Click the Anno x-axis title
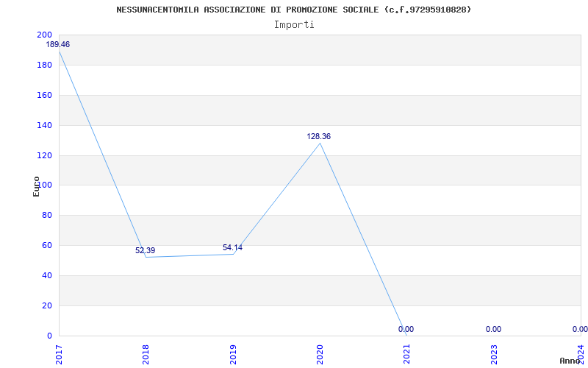 [570, 361]
